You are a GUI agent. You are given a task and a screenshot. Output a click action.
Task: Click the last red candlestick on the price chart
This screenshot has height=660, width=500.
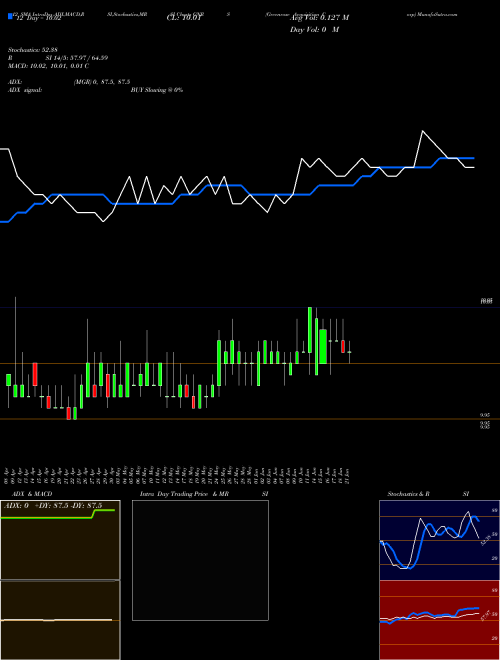coord(343,346)
